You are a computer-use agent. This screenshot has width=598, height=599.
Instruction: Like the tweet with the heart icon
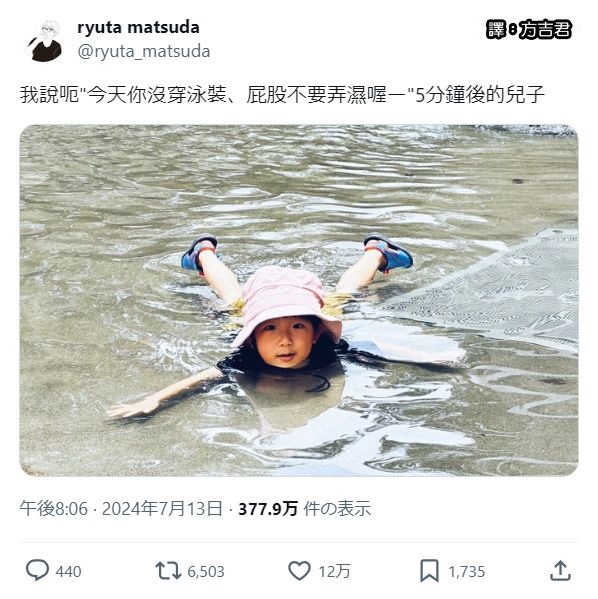click(299, 571)
